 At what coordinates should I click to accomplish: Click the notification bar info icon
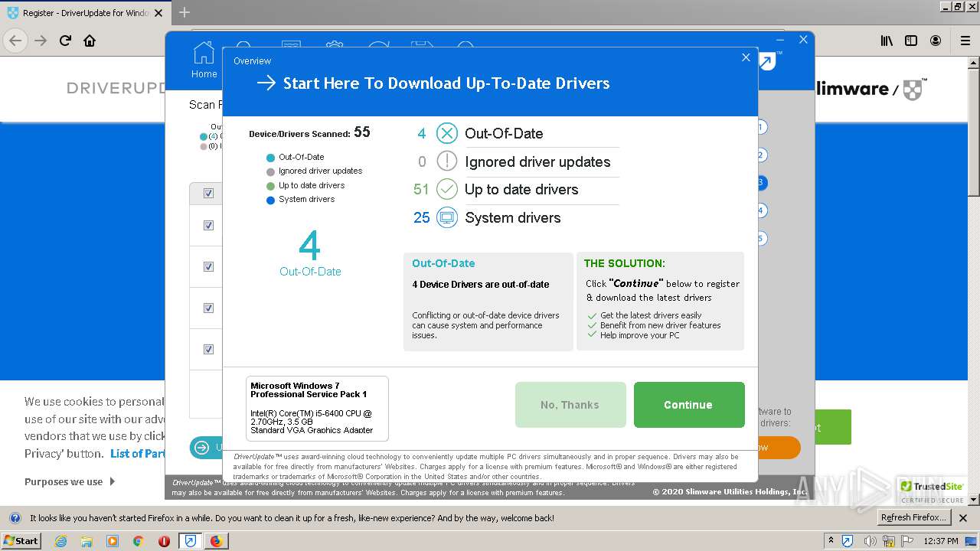pos(15,518)
